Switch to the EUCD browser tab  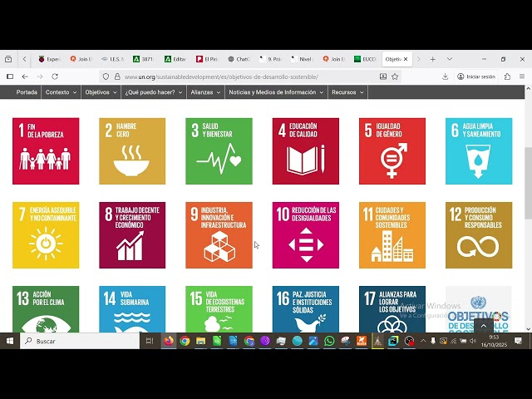365,59
